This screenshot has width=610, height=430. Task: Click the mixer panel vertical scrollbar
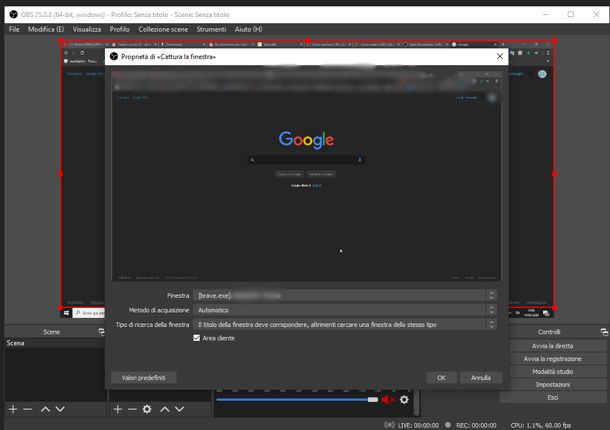[417, 403]
